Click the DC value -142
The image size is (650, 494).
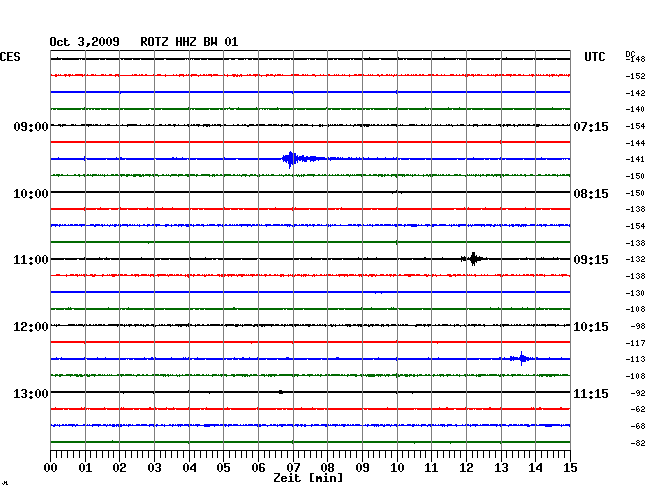coord(636,93)
